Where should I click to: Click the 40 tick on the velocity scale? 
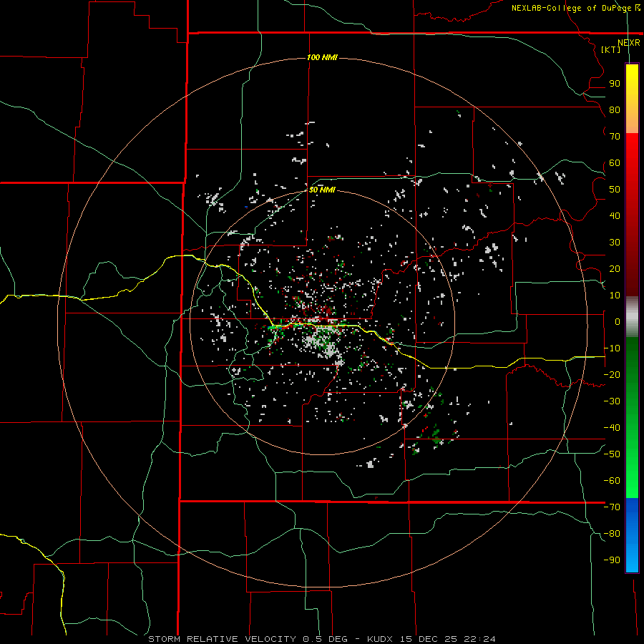(615, 215)
